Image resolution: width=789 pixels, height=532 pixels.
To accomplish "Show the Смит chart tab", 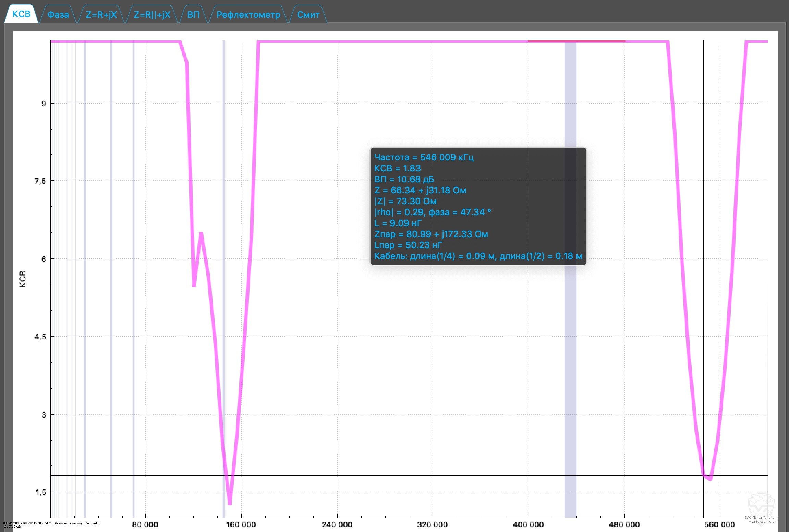I will (308, 15).
